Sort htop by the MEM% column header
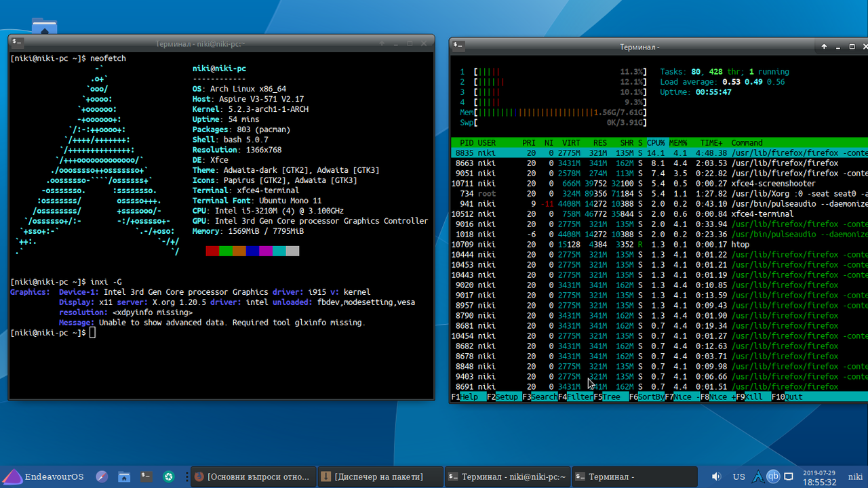Screen dimensions: 868x488 click(x=678, y=143)
